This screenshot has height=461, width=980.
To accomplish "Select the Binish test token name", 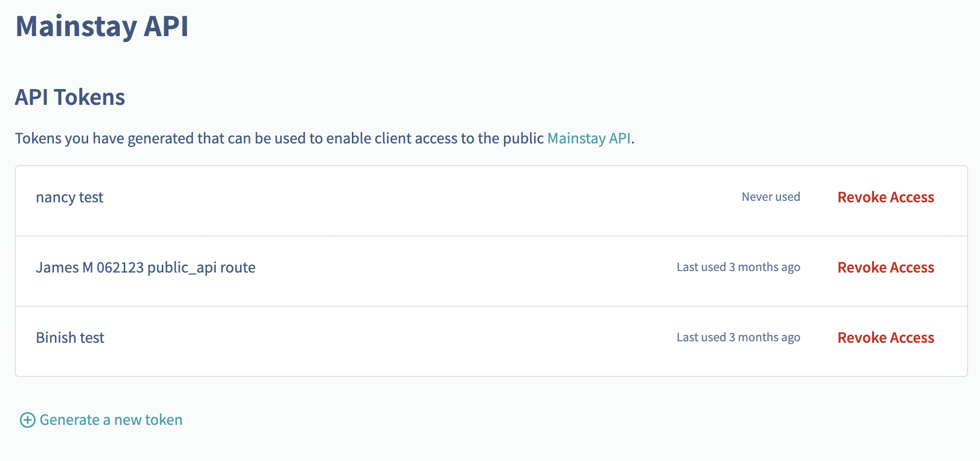I will pos(70,338).
